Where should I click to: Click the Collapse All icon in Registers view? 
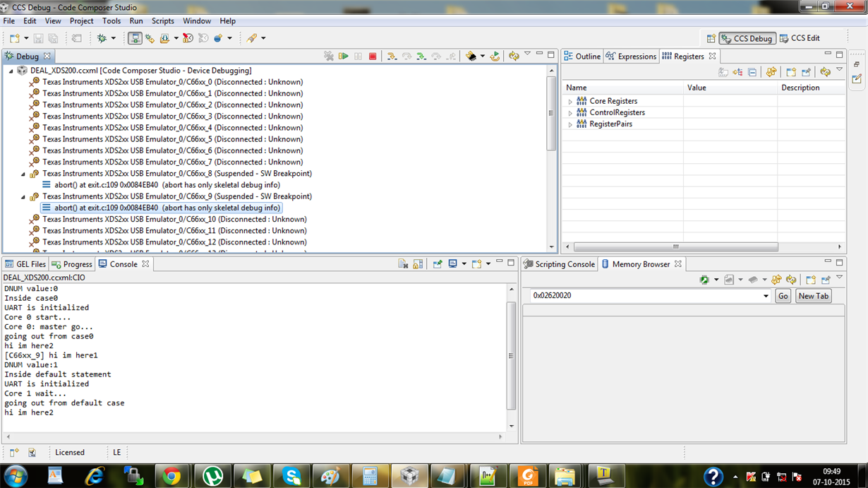(752, 72)
